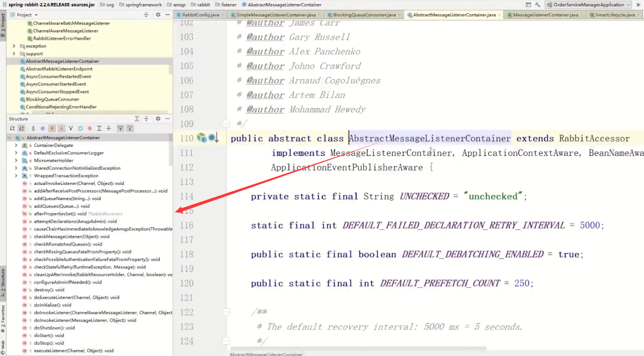Click the small window icon left of the Build hammer
Image resolution: width=644 pixels, height=356 pixels.
(x=528, y=5)
